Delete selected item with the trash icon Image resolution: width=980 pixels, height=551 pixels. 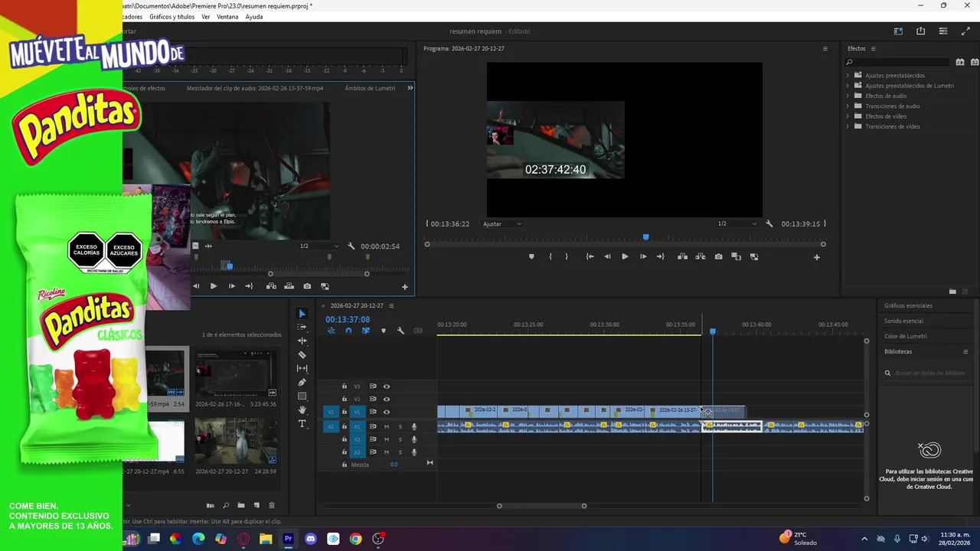[x=271, y=506]
